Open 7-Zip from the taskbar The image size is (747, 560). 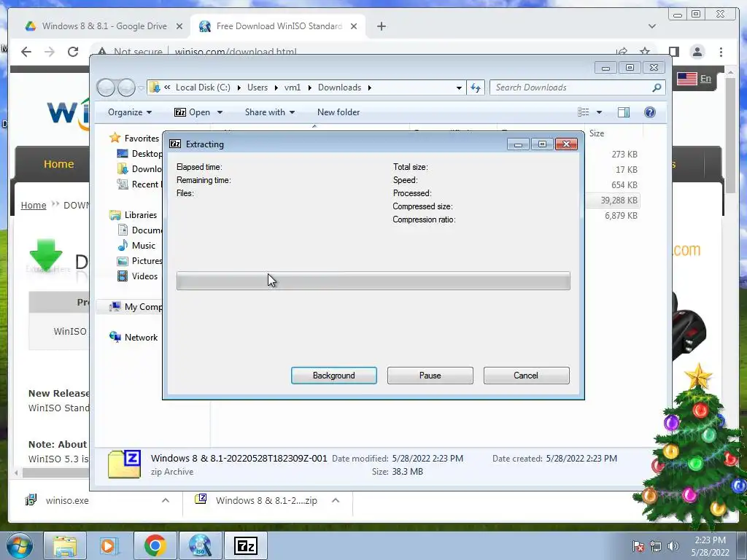[246, 545]
